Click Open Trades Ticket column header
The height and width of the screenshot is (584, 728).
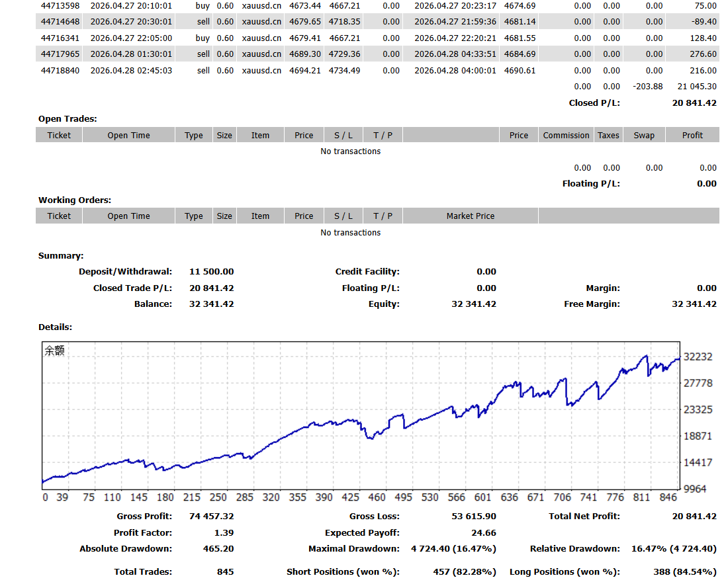(59, 135)
